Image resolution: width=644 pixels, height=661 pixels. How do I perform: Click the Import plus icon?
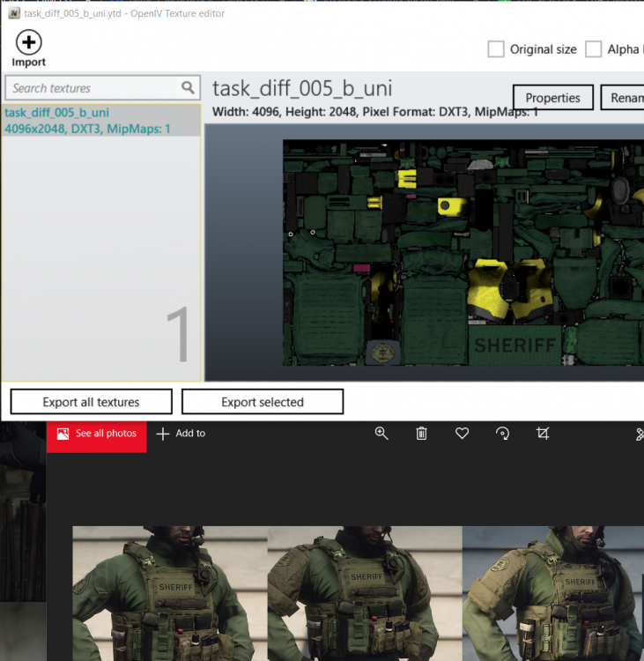point(29,42)
